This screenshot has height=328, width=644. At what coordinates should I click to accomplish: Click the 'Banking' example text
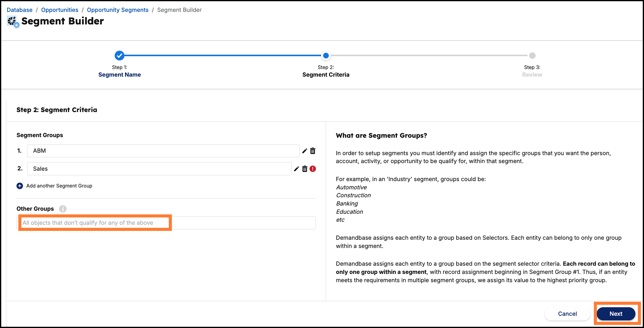pyautogui.click(x=347, y=204)
